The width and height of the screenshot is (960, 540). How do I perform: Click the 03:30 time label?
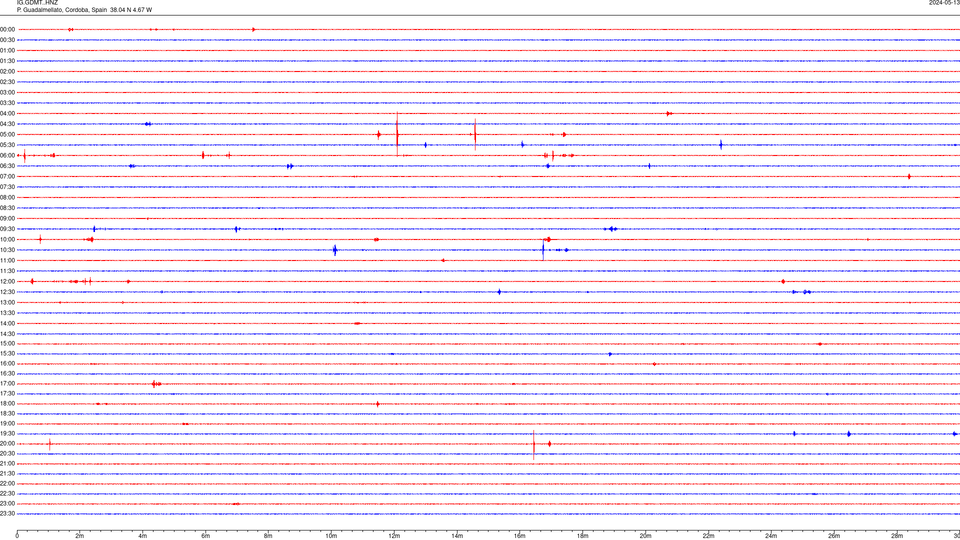pyautogui.click(x=7, y=103)
